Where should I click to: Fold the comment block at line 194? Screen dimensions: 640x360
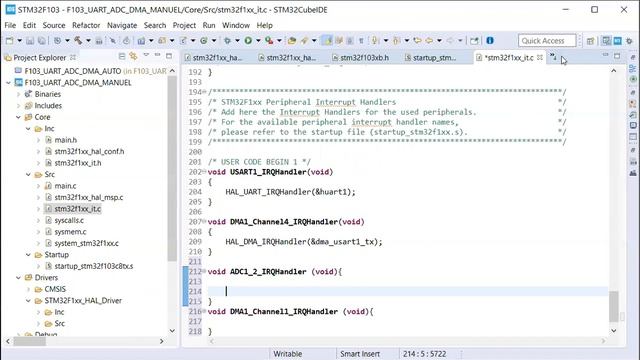(x=204, y=91)
